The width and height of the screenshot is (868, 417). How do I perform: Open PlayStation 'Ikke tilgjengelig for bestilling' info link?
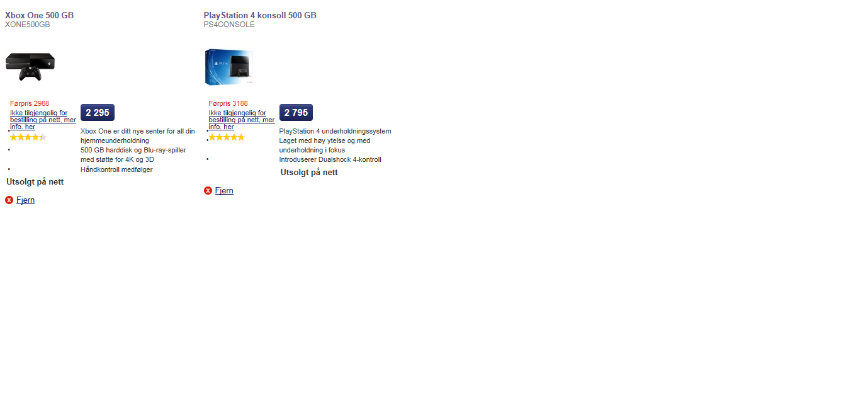242,120
